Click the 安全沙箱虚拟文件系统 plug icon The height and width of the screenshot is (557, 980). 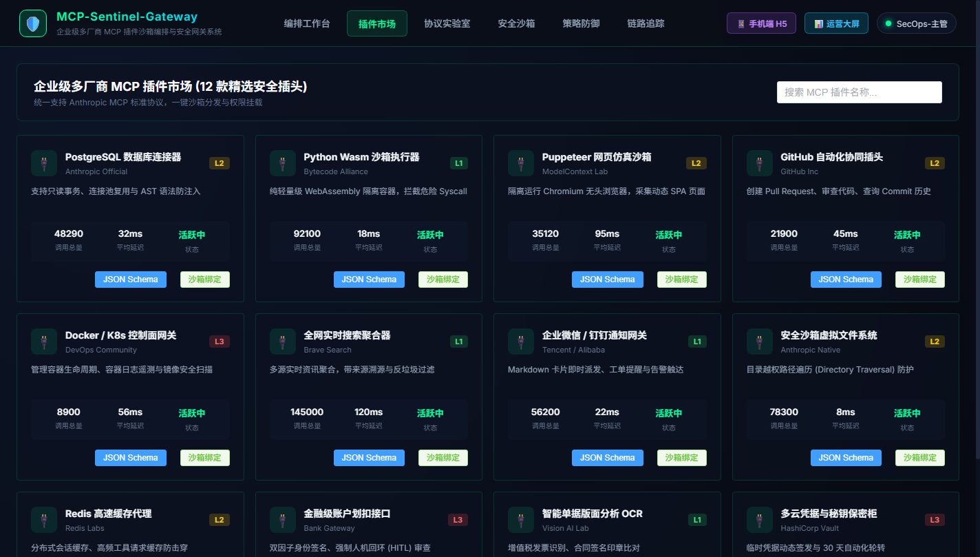click(760, 341)
